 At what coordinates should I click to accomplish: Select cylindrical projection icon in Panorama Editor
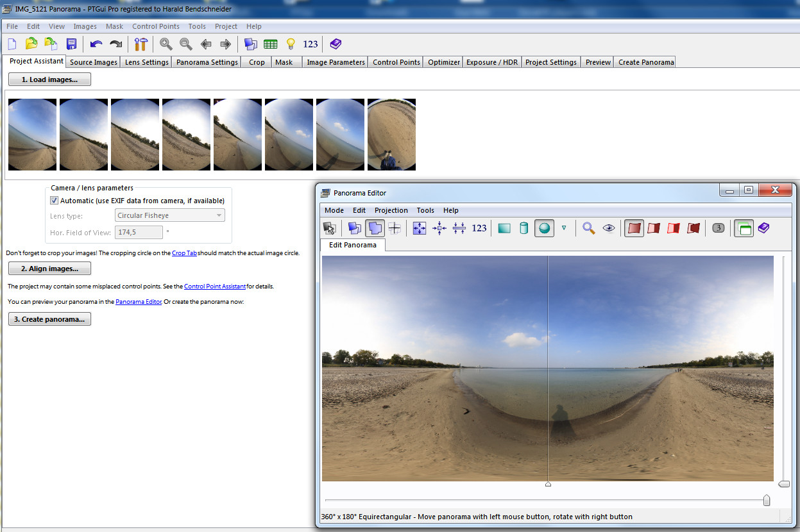[523, 228]
